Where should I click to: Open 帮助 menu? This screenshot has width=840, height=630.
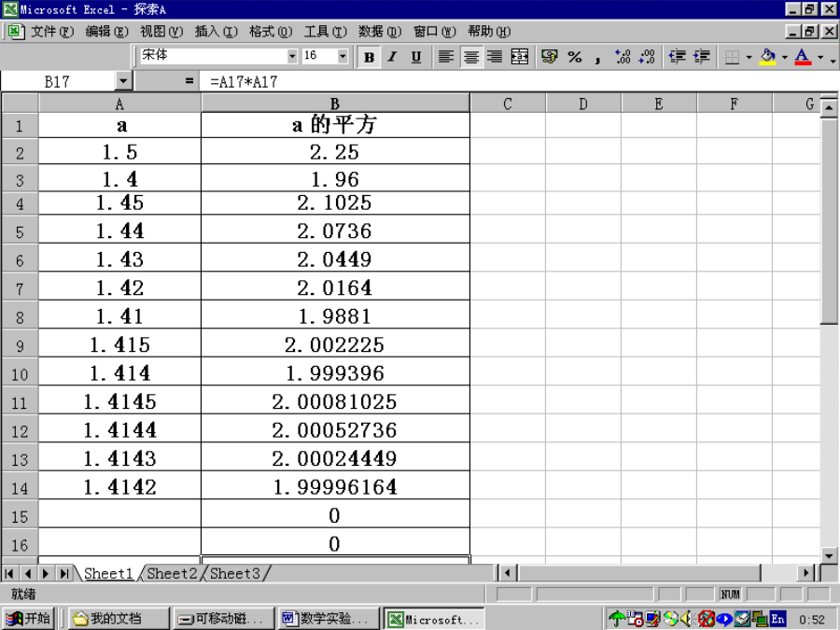point(489,32)
